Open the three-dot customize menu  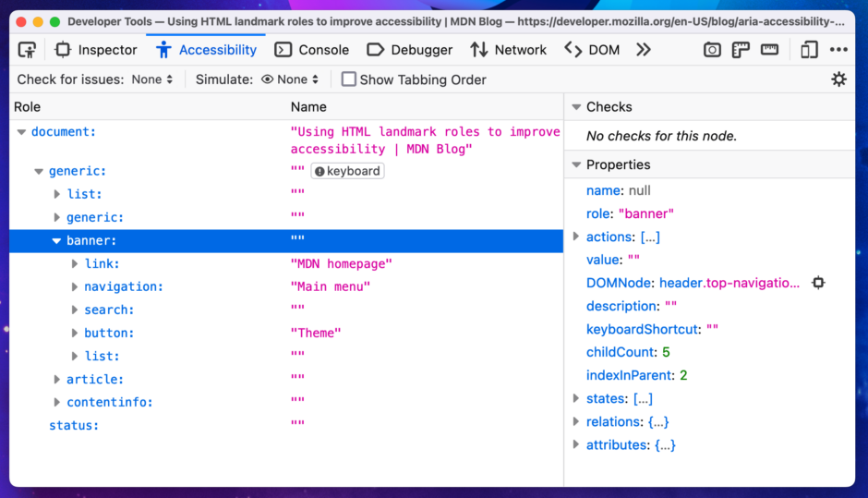[838, 50]
